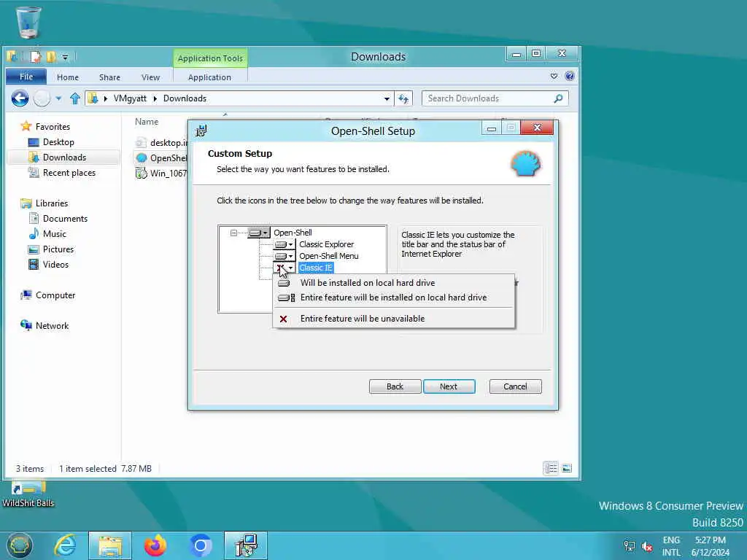Open Explorer help question-mark icon
This screenshot has width=747, height=560.
(x=569, y=76)
